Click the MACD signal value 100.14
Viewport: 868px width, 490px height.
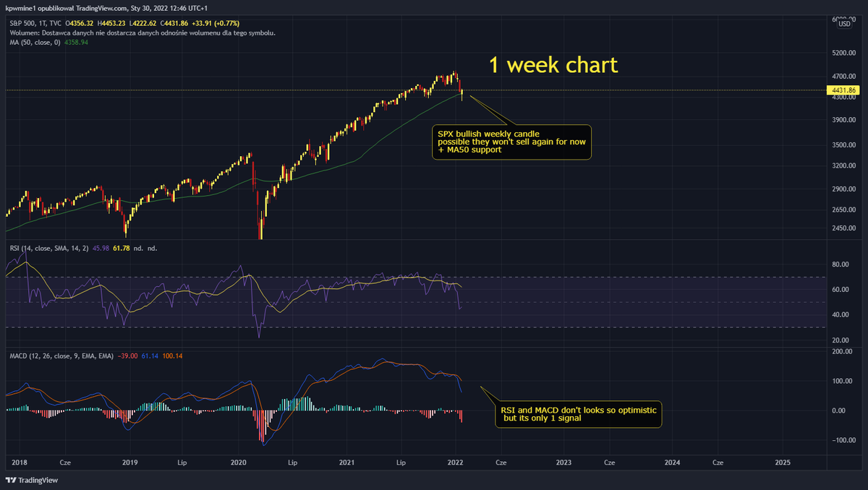(x=174, y=357)
